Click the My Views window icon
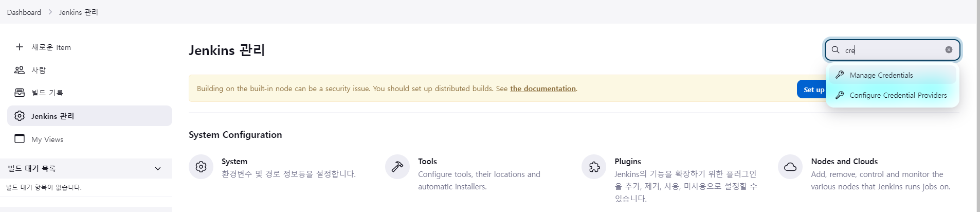 [20, 139]
